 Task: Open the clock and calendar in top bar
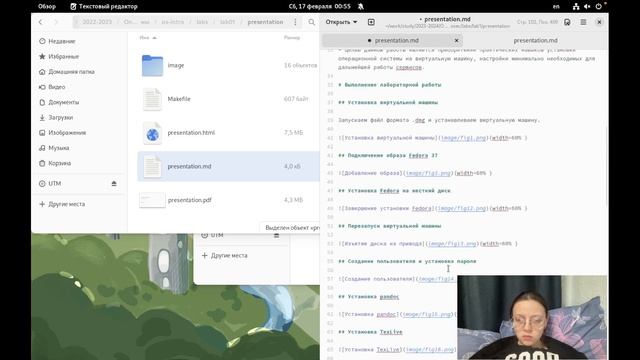(x=320, y=7)
